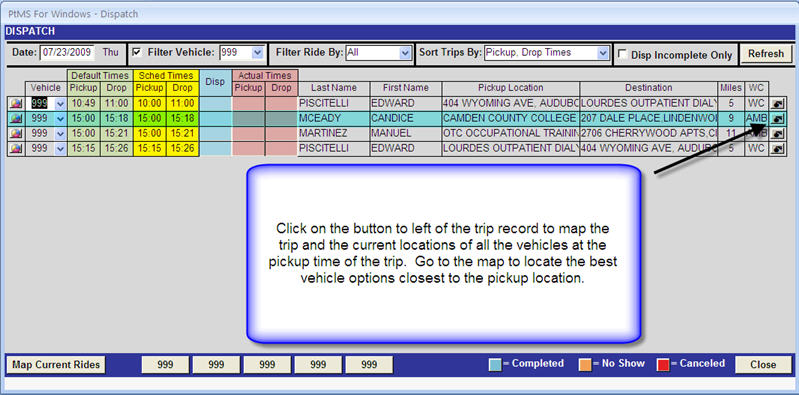
Task: Click the right-edge icon on the 15:26 PISCITELLI row
Action: [x=777, y=149]
